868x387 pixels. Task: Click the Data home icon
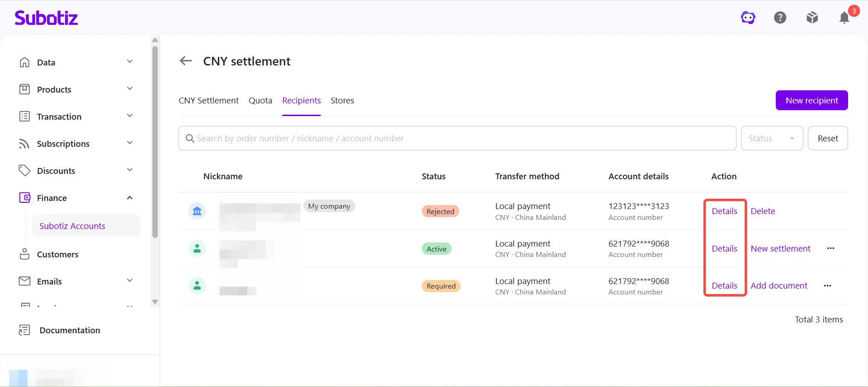(x=24, y=62)
